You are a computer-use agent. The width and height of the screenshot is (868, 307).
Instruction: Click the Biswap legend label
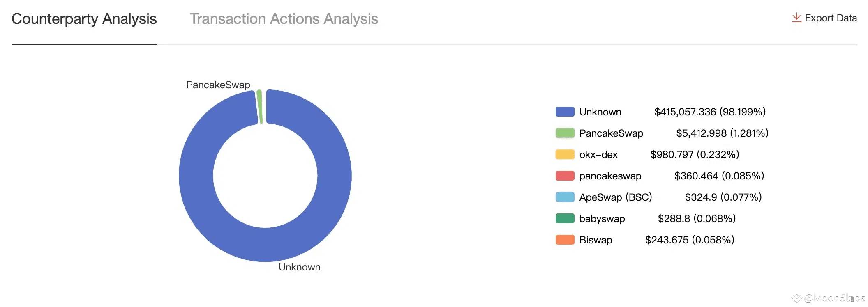pyautogui.click(x=596, y=240)
